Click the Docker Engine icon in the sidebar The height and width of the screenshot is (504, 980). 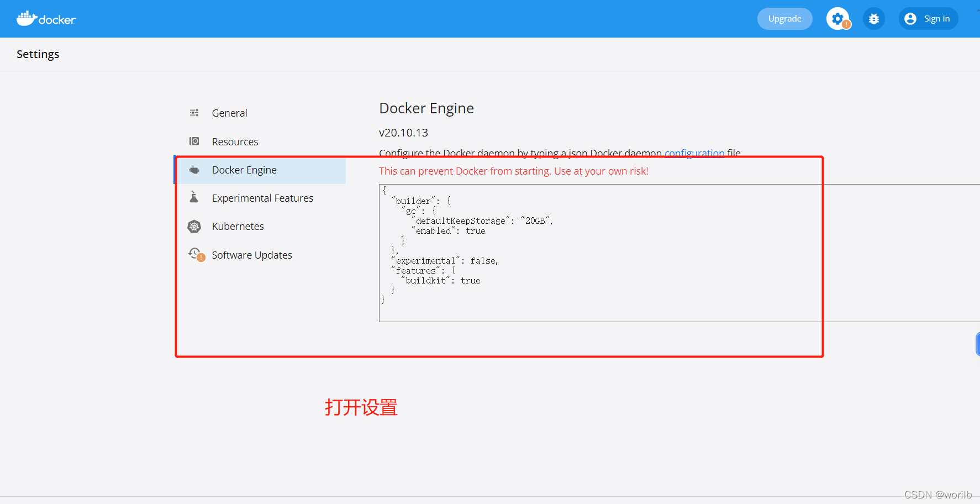(x=194, y=170)
